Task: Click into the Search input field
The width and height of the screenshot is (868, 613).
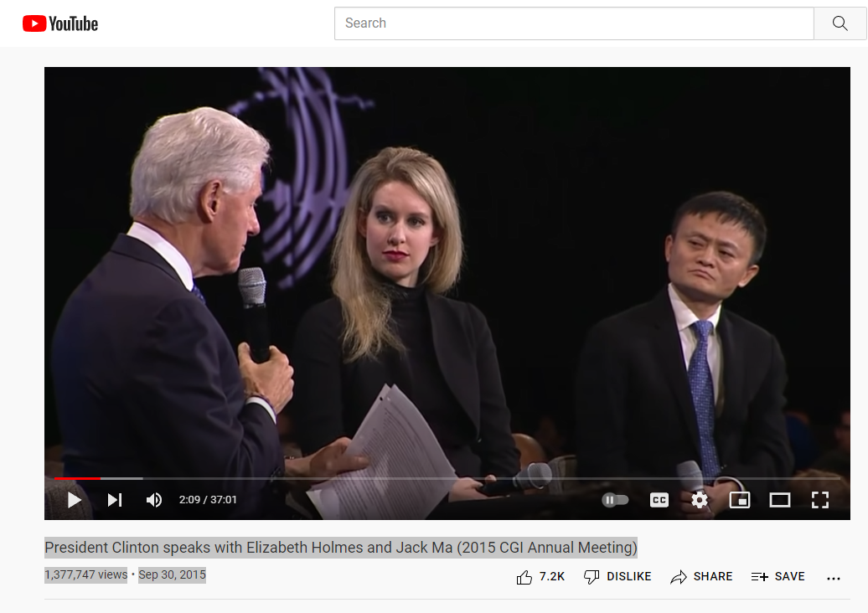Action: click(x=574, y=23)
